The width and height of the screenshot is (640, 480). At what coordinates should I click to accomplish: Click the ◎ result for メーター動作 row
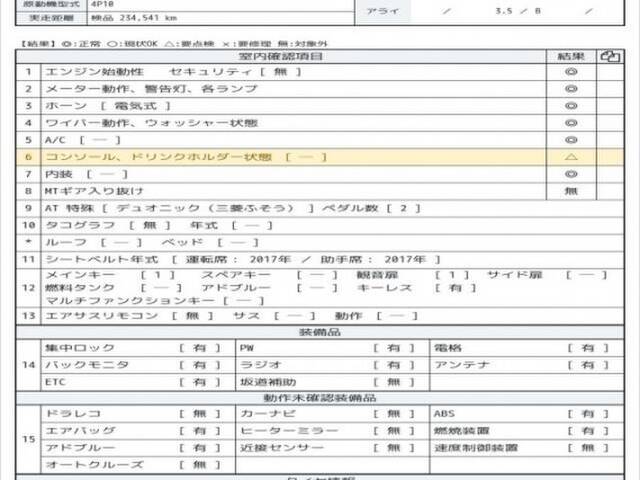click(x=571, y=89)
